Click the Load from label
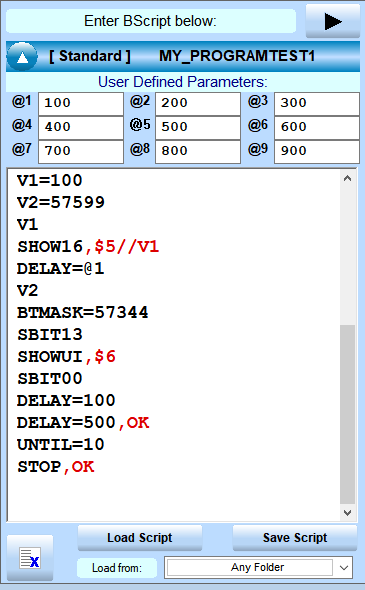The height and width of the screenshot is (590, 365). (x=117, y=568)
